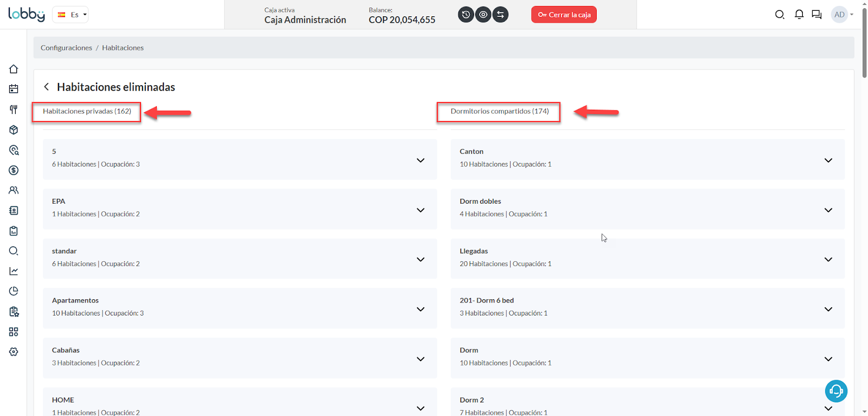
Task: Click the dollar sign finance icon
Action: (14, 170)
